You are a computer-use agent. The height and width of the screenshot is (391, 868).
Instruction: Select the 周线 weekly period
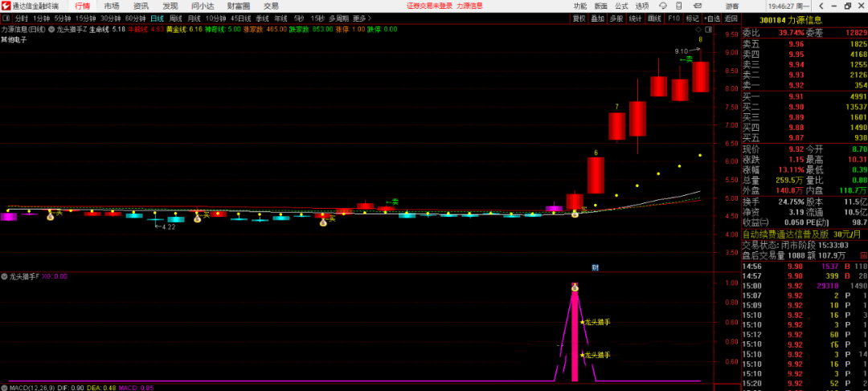[x=175, y=18]
